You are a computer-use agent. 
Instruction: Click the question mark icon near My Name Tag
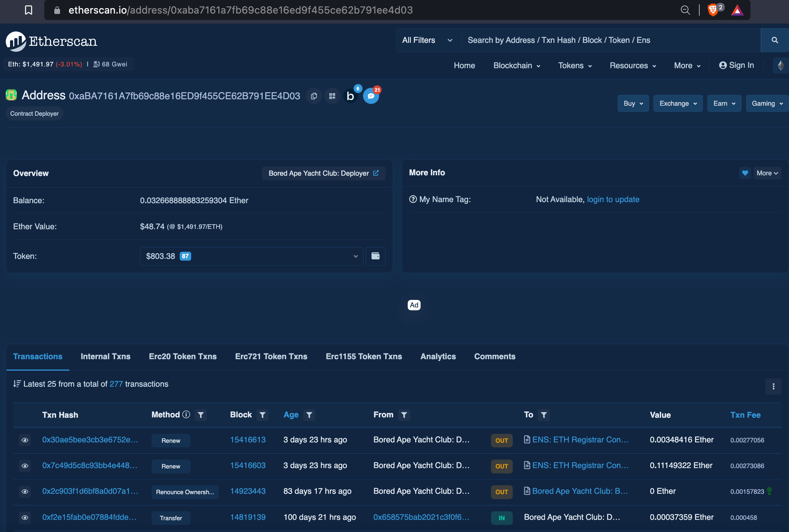pos(413,199)
